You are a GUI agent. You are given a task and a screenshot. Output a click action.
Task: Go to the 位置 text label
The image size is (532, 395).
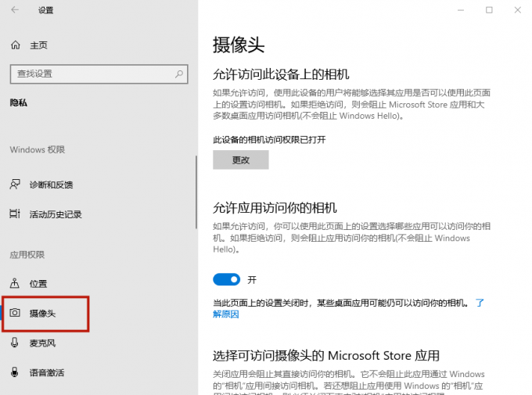point(38,284)
